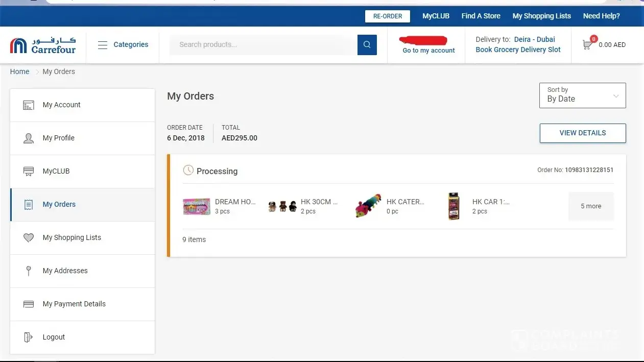Image resolution: width=644 pixels, height=362 pixels.
Task: Click the My Payment Details card icon
Action: tap(29, 304)
